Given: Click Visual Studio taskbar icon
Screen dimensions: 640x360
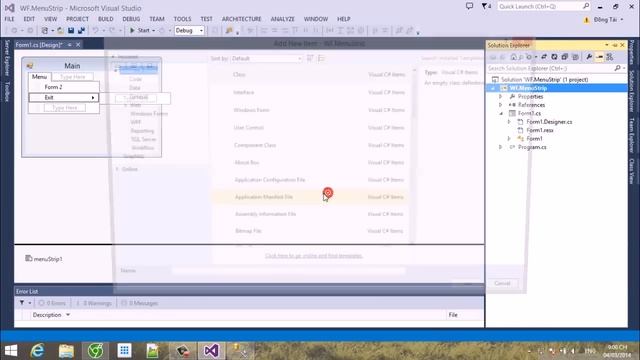Looking at the screenshot, I should (x=211, y=351).
